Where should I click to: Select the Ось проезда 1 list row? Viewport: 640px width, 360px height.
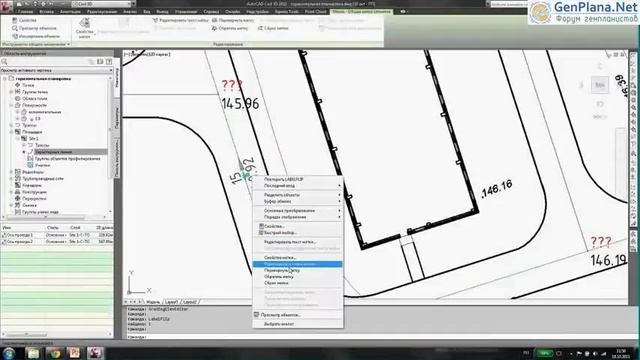click(x=57, y=235)
